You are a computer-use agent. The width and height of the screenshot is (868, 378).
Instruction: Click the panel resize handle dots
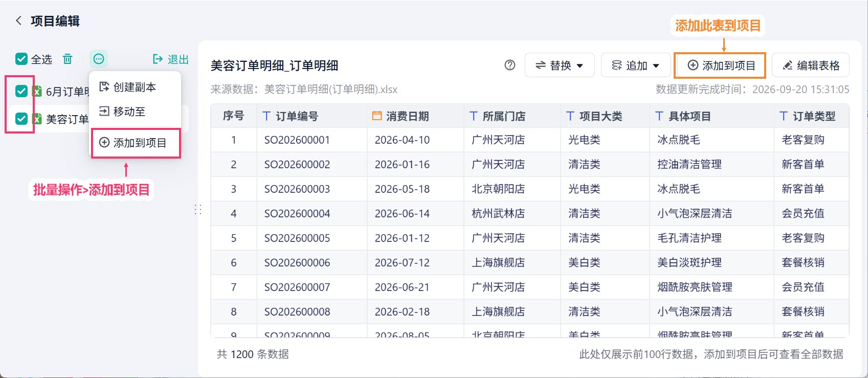[198, 210]
